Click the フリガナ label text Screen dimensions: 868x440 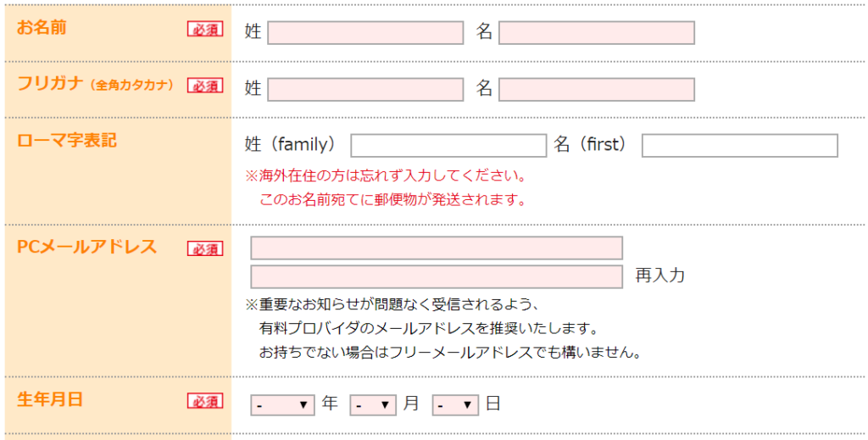[50, 84]
